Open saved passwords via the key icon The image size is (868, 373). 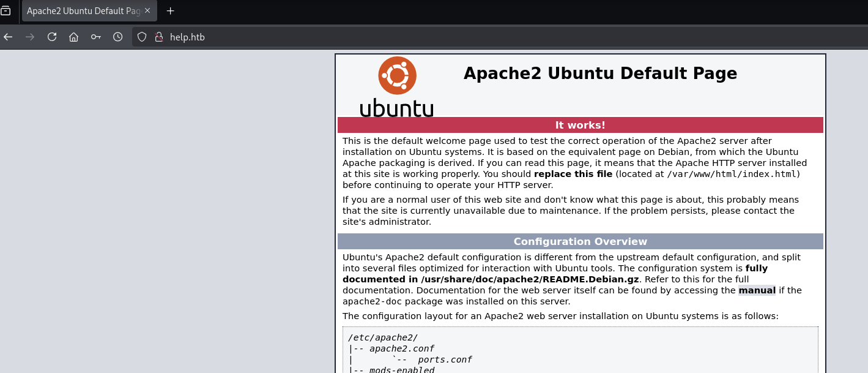tap(96, 37)
